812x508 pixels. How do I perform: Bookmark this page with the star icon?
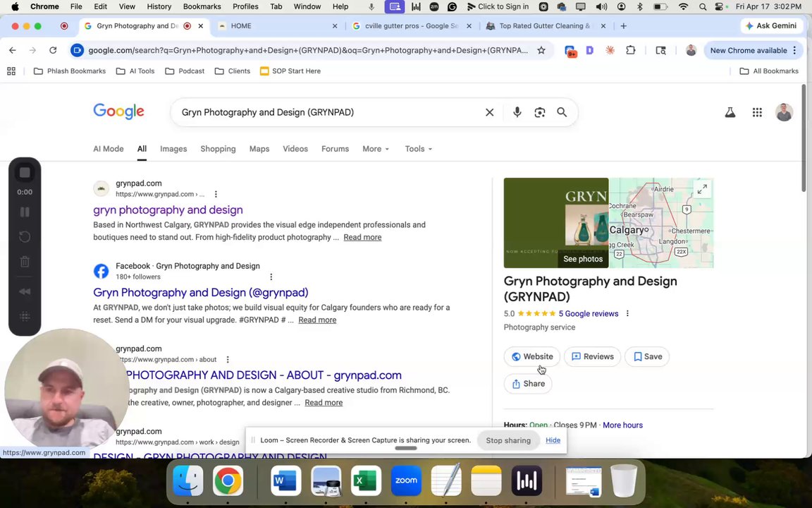(x=541, y=50)
